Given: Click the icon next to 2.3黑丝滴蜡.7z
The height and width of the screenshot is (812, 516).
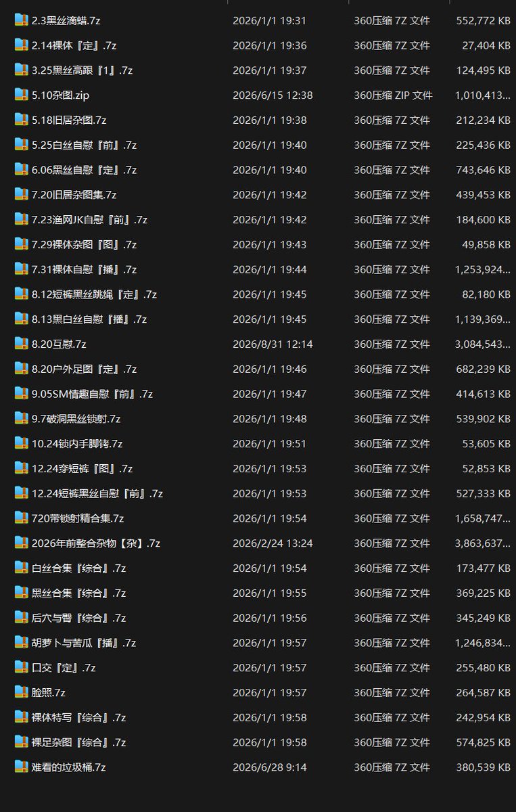Looking at the screenshot, I should [x=22, y=20].
